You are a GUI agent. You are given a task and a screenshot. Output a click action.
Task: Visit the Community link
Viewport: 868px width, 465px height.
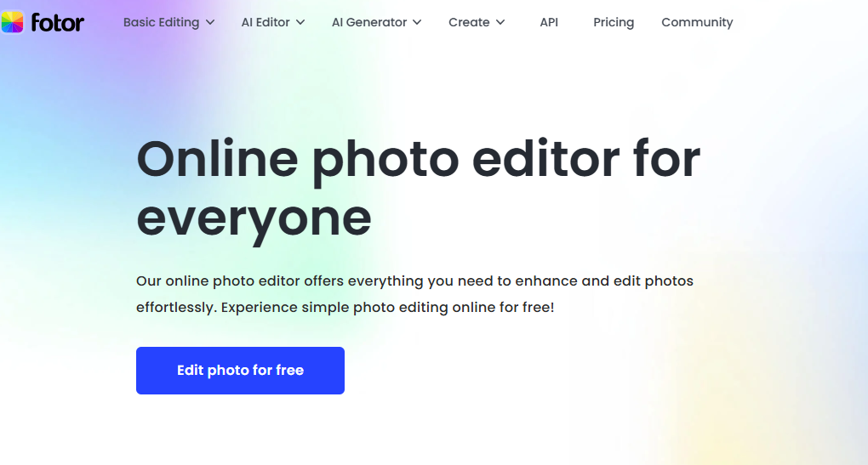click(697, 22)
